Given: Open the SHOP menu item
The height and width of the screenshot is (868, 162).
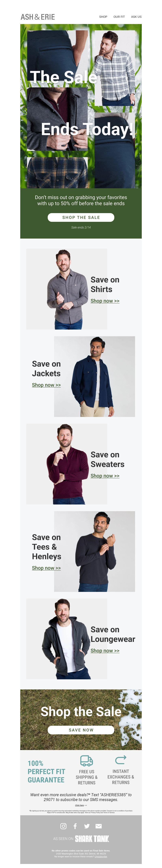Looking at the screenshot, I should [x=103, y=17].
